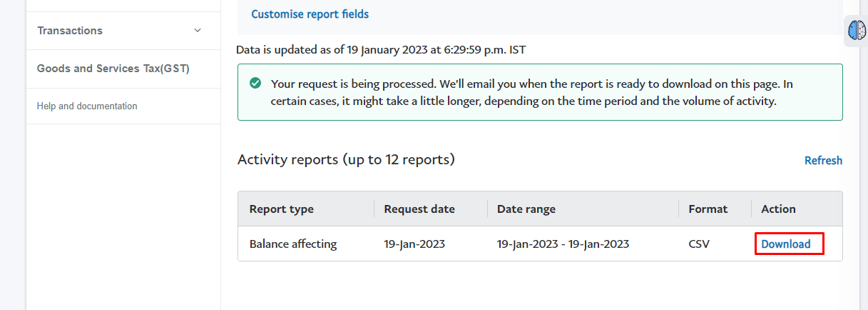868x310 pixels.
Task: Click the data updated timestamp text
Action: 381,49
